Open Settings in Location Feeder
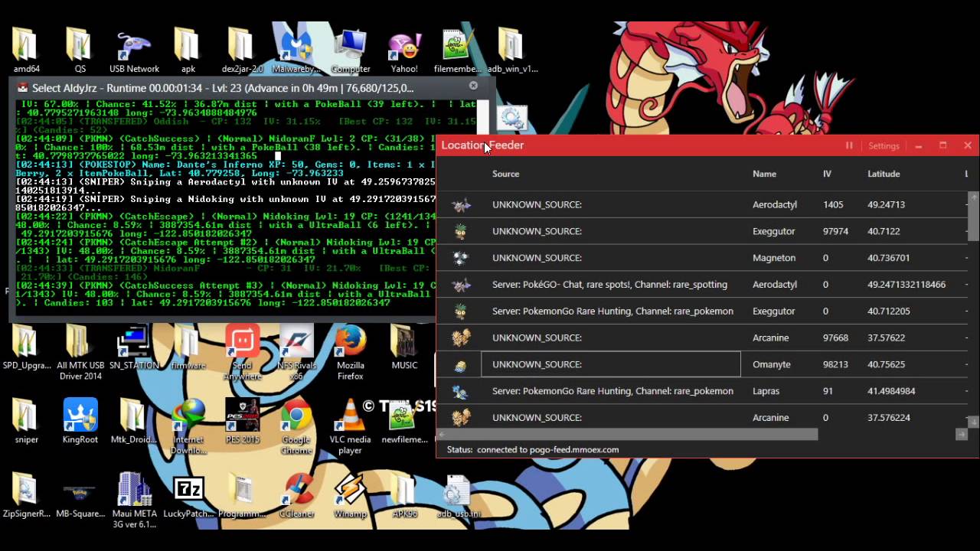980x551 pixels. click(x=884, y=145)
